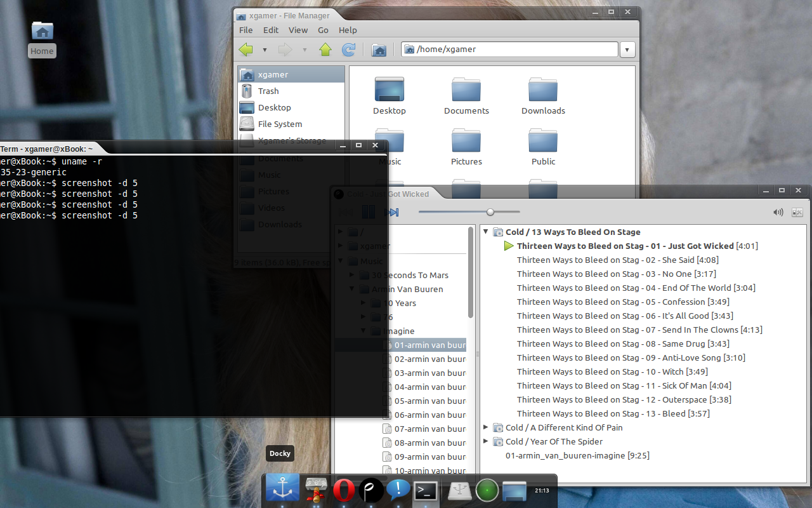Screen dimensions: 812x508
Task: Open Desktop in the File Manager sidebar
Action: click(x=291, y=107)
